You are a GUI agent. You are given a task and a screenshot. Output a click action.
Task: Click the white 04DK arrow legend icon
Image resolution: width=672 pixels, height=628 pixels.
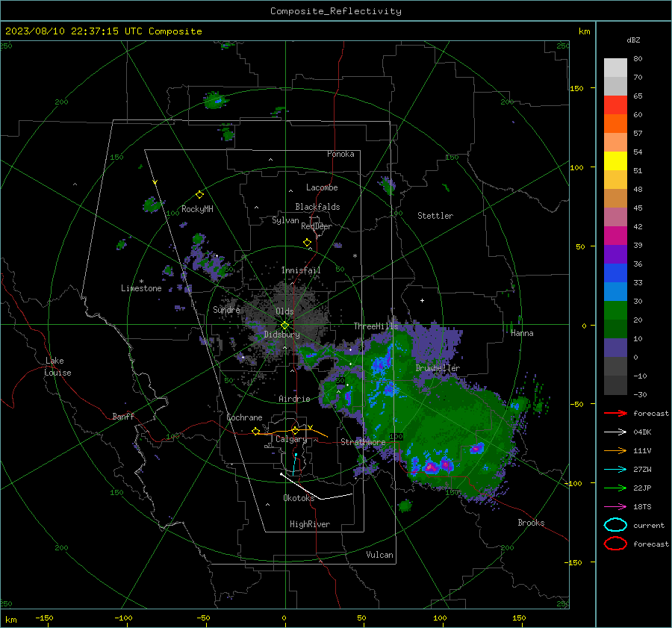pyautogui.click(x=615, y=432)
